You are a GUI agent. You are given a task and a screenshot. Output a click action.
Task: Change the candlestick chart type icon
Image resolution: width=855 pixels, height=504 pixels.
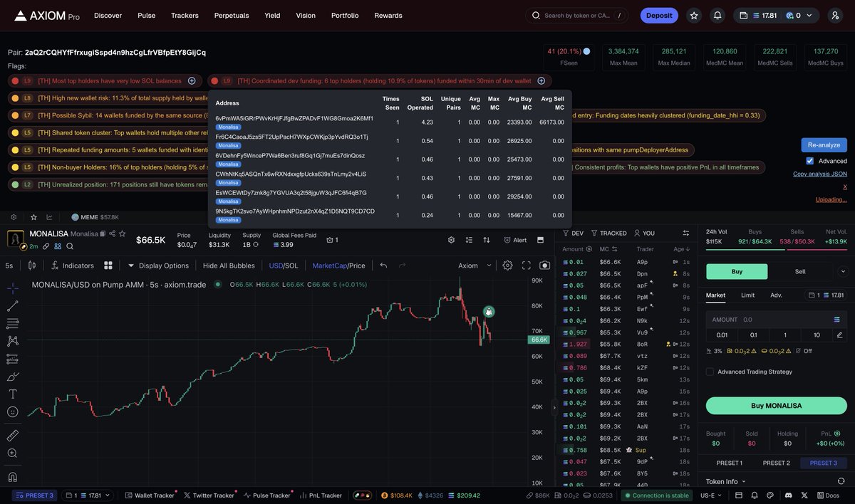31,265
